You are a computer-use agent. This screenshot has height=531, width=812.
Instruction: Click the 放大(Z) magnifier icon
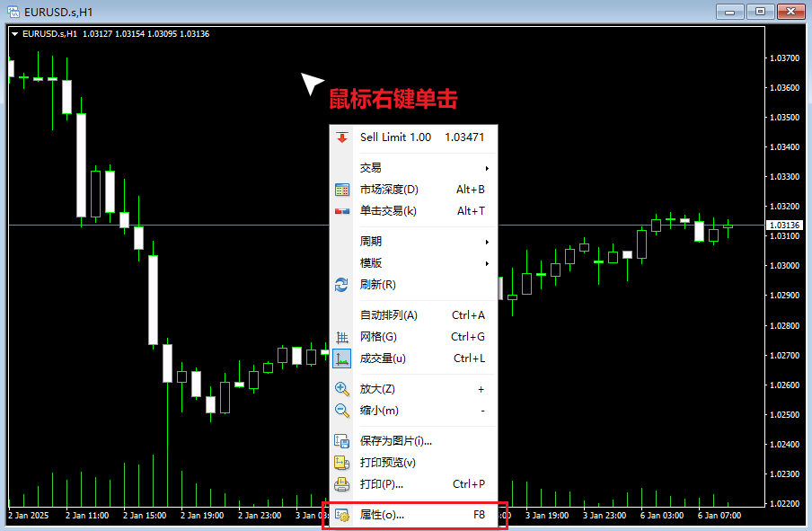pos(341,389)
